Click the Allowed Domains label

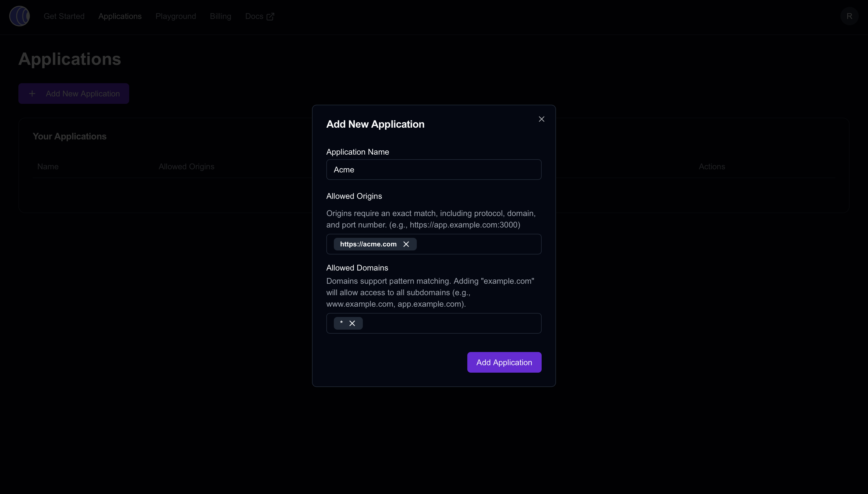coord(357,268)
